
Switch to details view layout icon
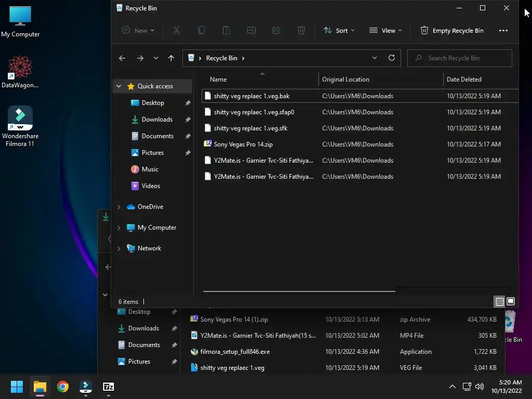[x=499, y=302]
